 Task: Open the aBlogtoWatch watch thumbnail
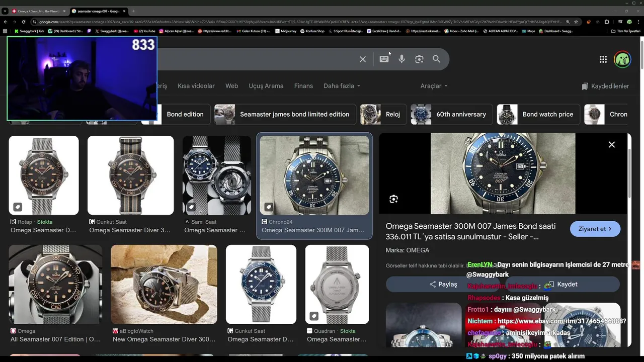point(164,284)
